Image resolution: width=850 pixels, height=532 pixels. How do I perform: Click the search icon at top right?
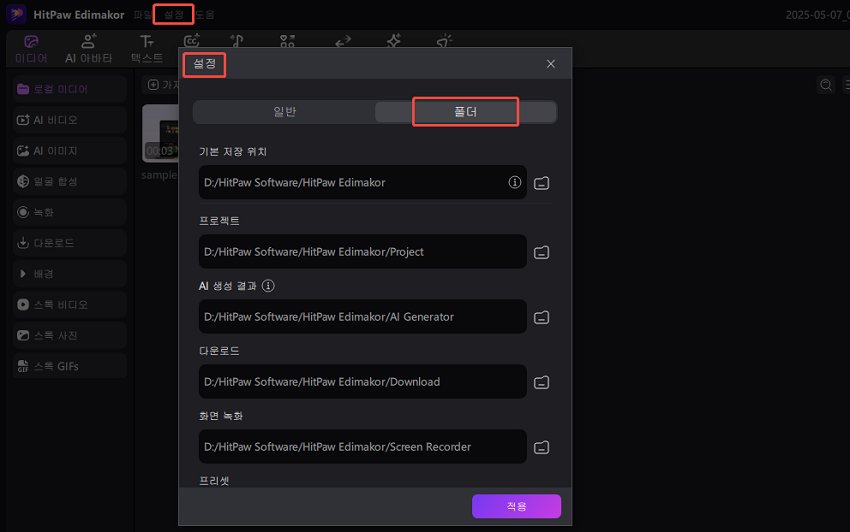coord(826,85)
